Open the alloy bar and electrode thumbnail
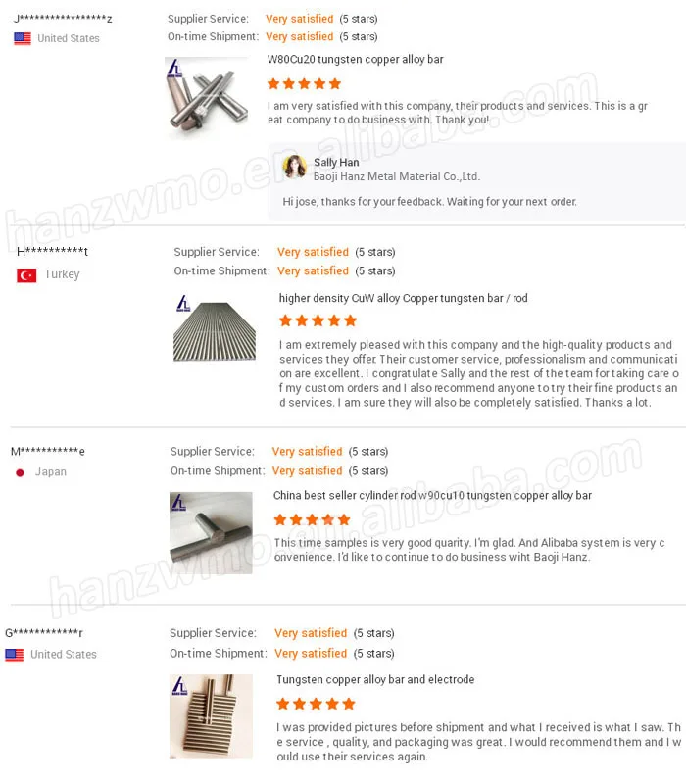The width and height of the screenshot is (686, 784). coord(211,716)
